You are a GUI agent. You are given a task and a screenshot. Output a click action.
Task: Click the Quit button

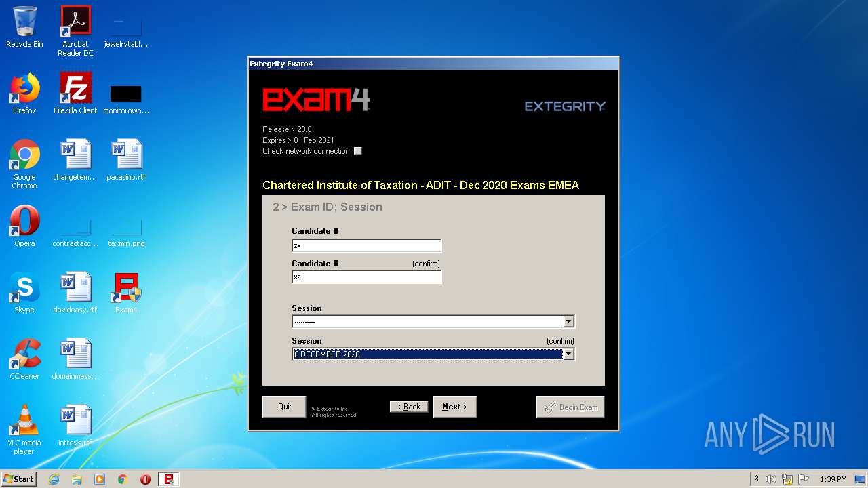tap(284, 407)
